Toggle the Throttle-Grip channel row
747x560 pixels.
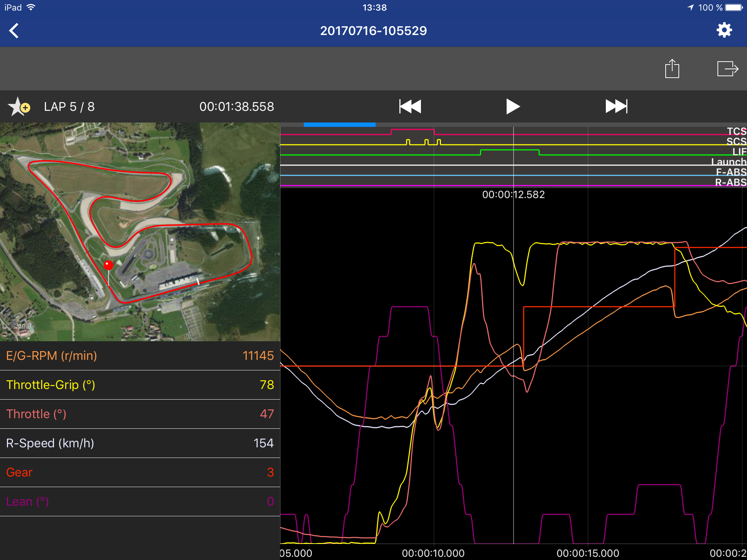click(140, 385)
